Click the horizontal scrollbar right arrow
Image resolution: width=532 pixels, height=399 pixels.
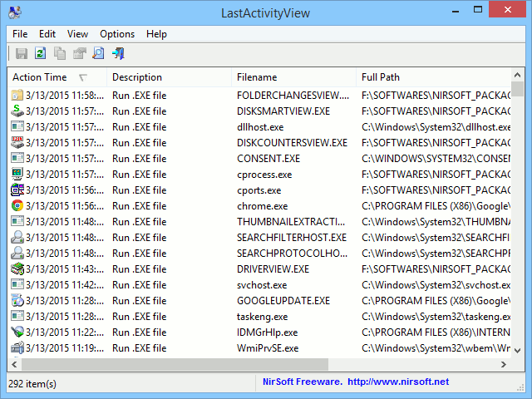(504, 364)
